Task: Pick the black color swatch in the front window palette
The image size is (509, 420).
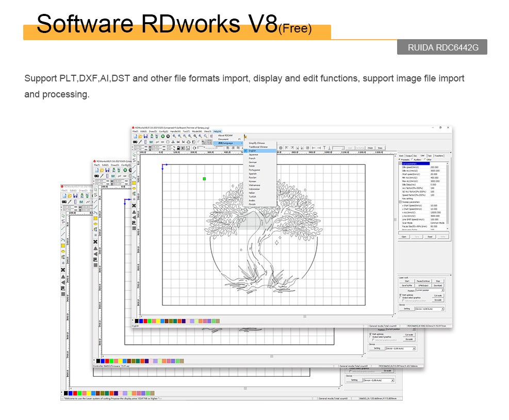Action: [x=137, y=321]
